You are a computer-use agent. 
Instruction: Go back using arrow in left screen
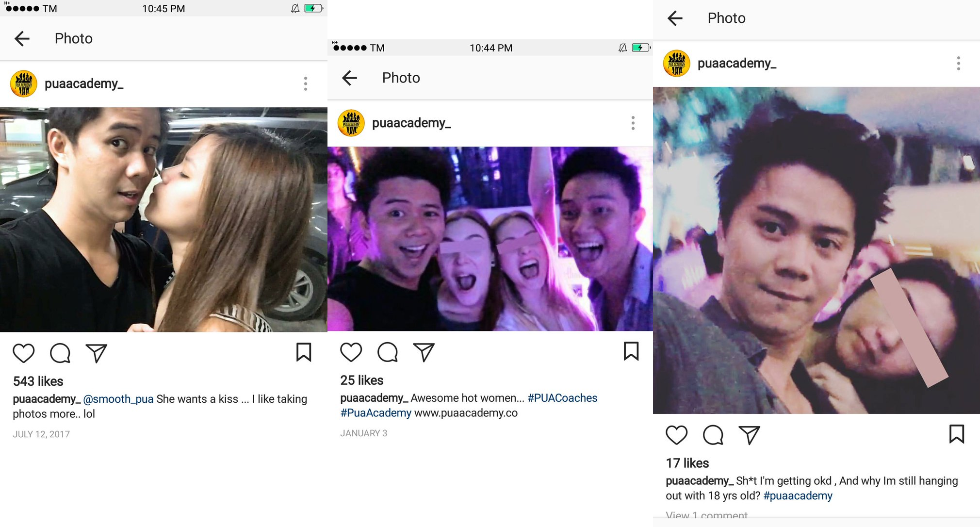tap(22, 38)
